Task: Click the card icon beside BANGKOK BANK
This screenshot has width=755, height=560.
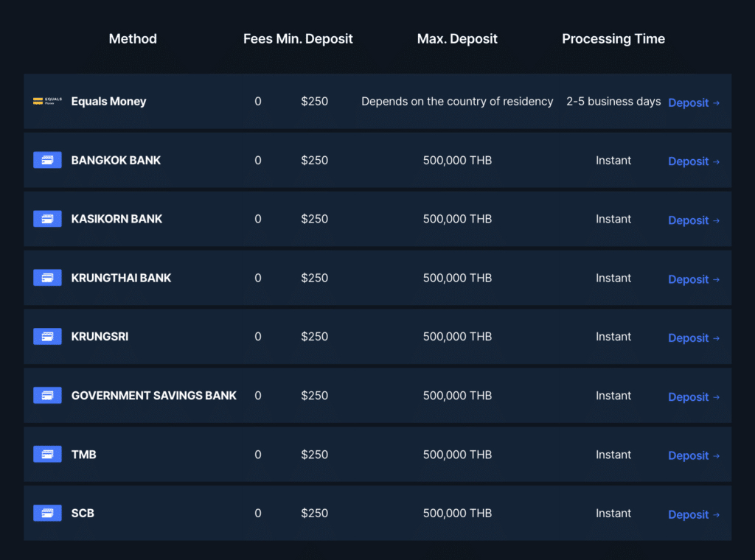Action: [x=47, y=160]
